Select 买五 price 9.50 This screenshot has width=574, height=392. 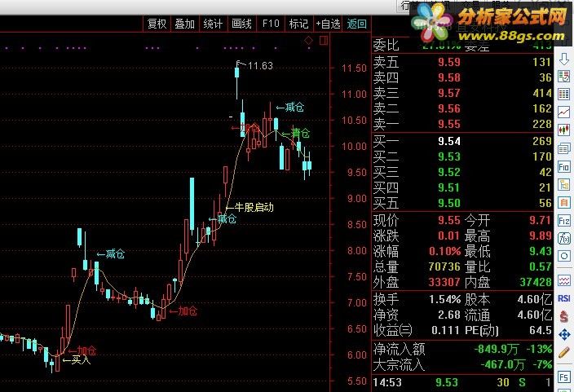coord(448,203)
